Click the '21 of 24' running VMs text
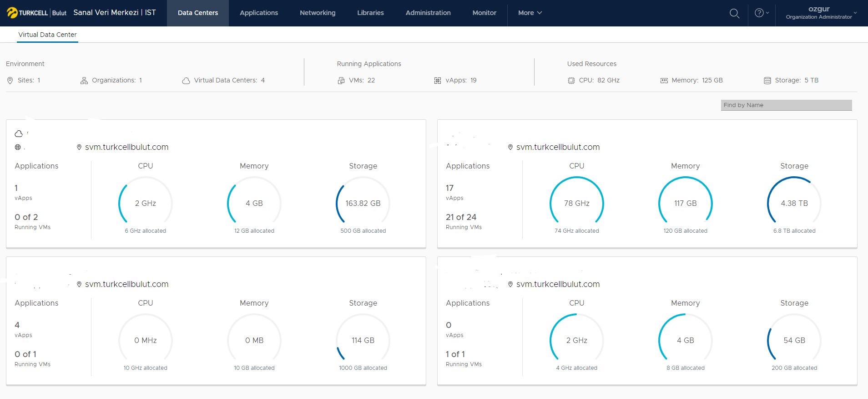 pyautogui.click(x=461, y=217)
